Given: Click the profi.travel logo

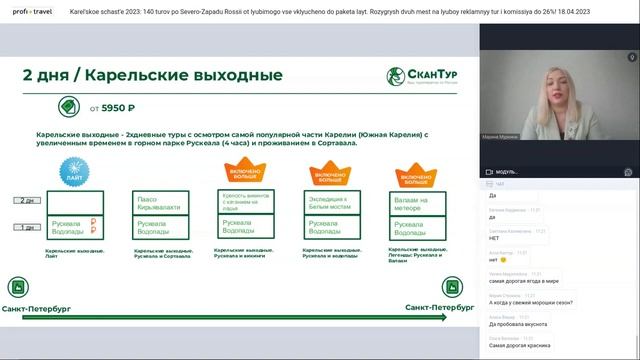Looking at the screenshot, I should 32,11.
